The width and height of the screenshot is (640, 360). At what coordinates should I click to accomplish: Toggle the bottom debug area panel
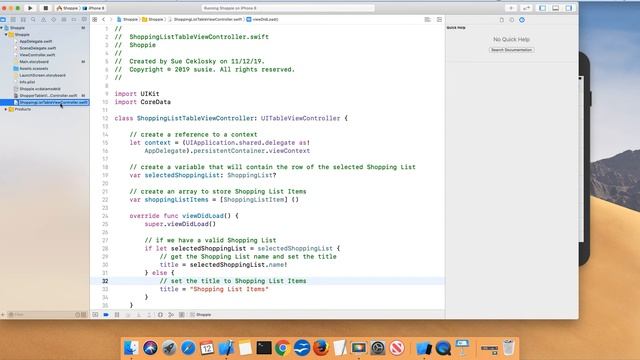pyautogui.click(x=556, y=8)
